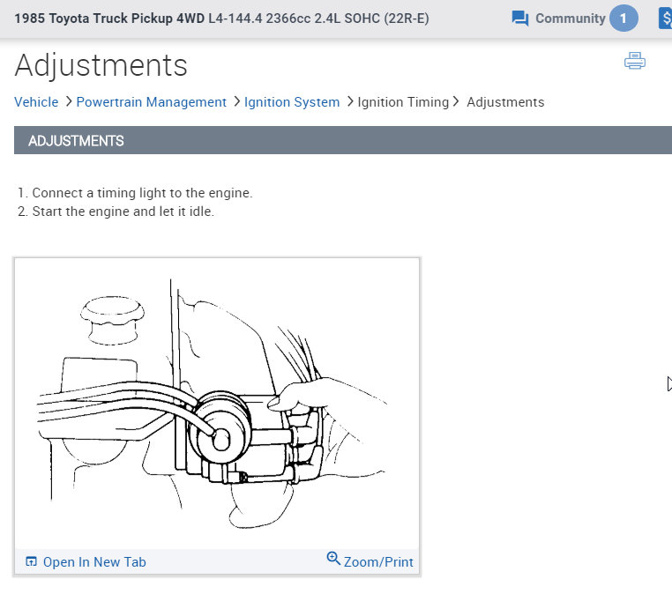Click the distributor diagram thumbnail
This screenshot has height=616, width=672.
217,404
